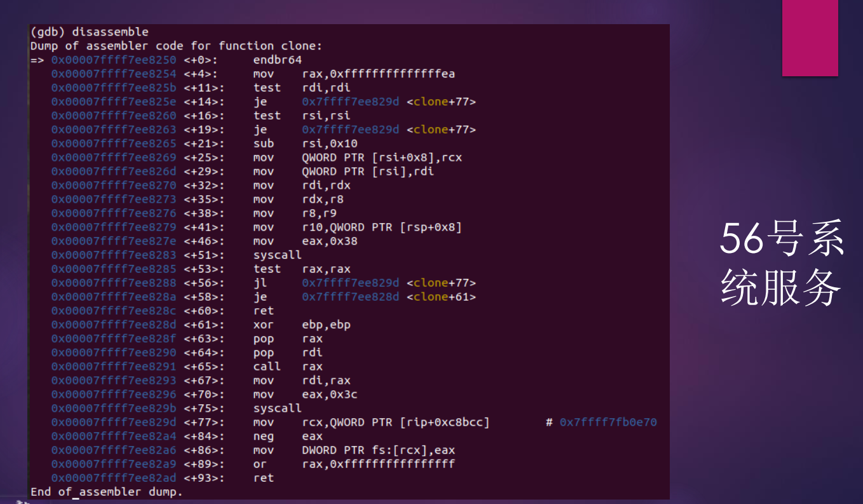Click the "call rax" instruction
The width and height of the screenshot is (863, 504).
[x=288, y=366]
